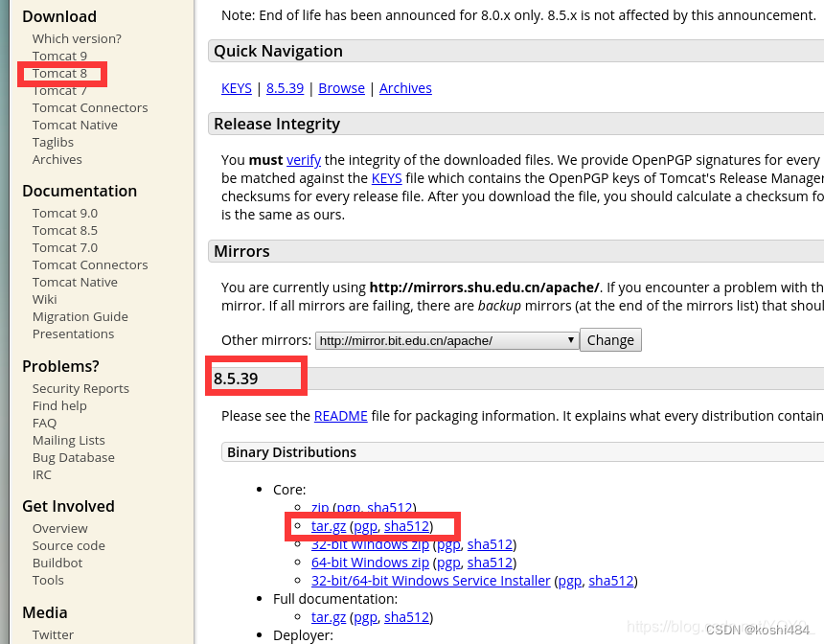Open the Source code link
824x644 pixels.
point(68,545)
